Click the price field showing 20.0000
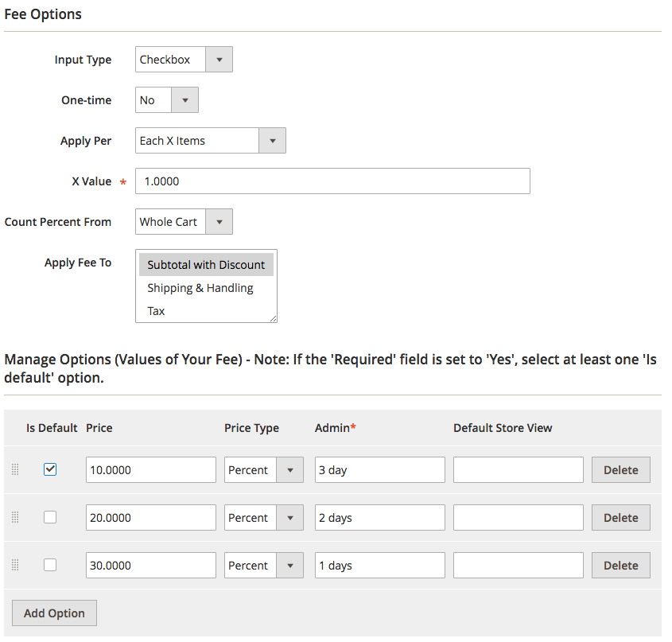Viewport: 672px width, 642px height. 151,517
